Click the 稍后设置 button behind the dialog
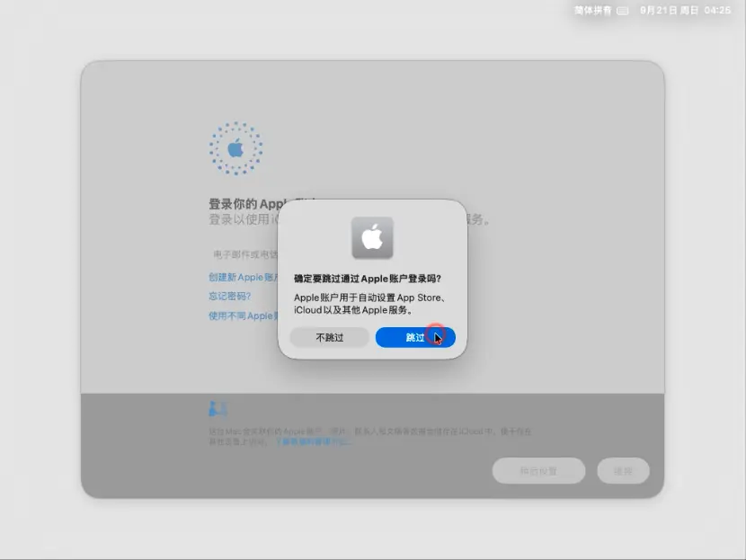This screenshot has width=746, height=560. tap(538, 471)
